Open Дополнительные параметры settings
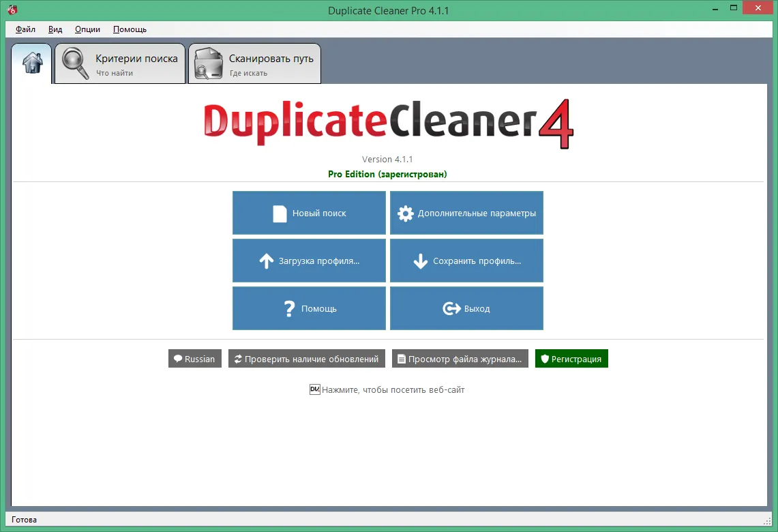Screen dimensions: 778x532 click(466, 213)
